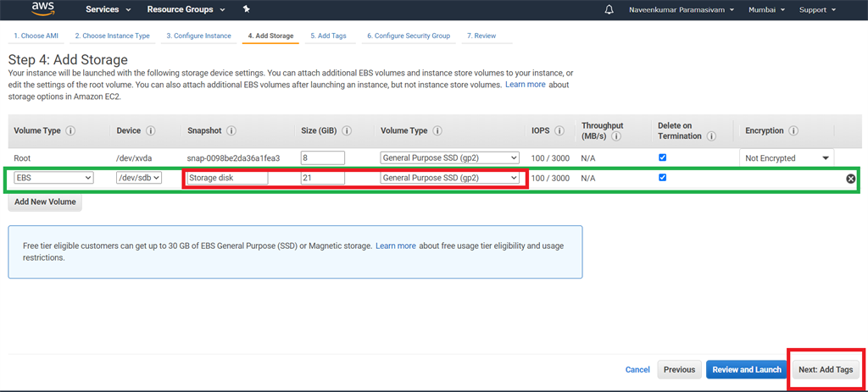868x392 pixels.
Task: Go to step 1 Choose AMI
Action: click(x=36, y=36)
